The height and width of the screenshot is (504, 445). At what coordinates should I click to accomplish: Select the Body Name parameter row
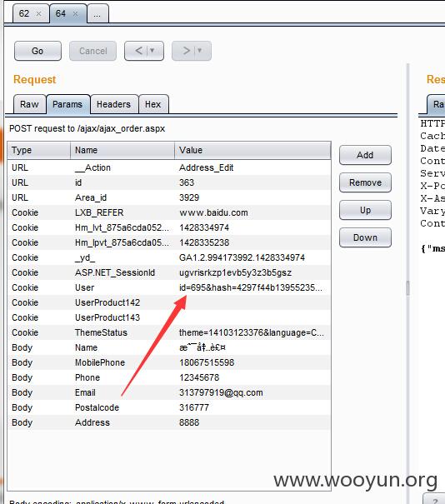pyautogui.click(x=169, y=347)
